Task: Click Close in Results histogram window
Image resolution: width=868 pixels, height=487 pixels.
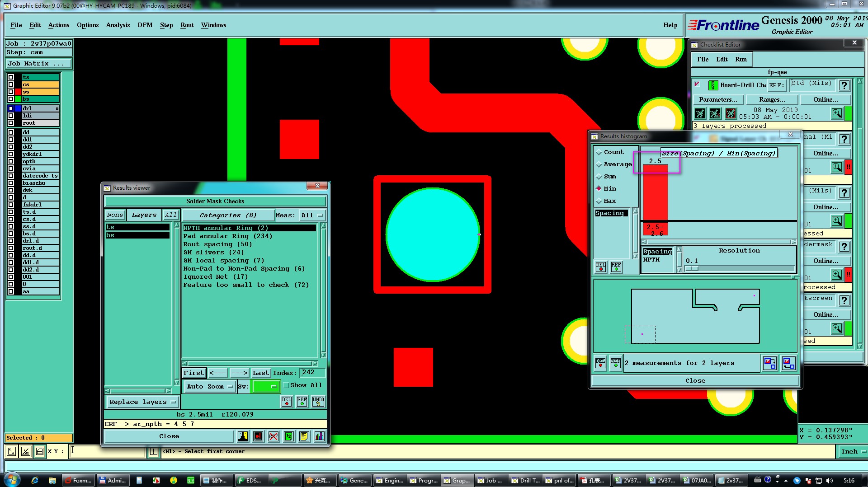Action: tap(695, 380)
